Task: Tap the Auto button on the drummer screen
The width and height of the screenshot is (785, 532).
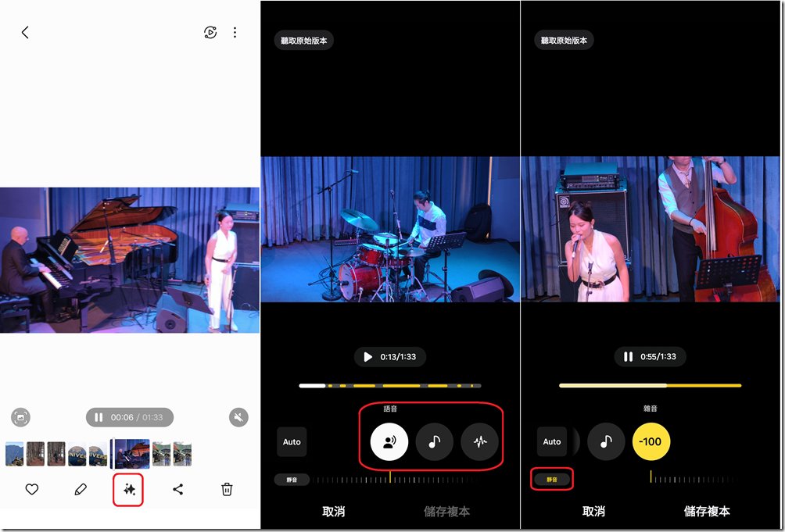Action: pos(292,442)
